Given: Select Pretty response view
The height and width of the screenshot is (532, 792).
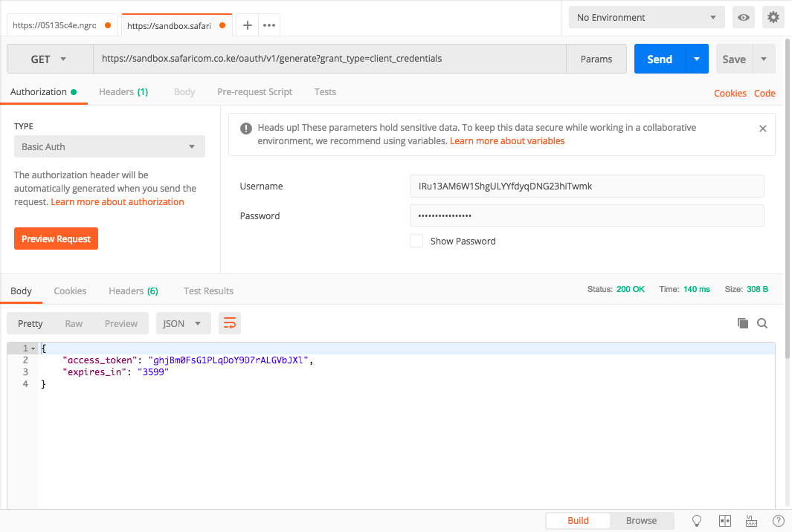Looking at the screenshot, I should (x=30, y=323).
